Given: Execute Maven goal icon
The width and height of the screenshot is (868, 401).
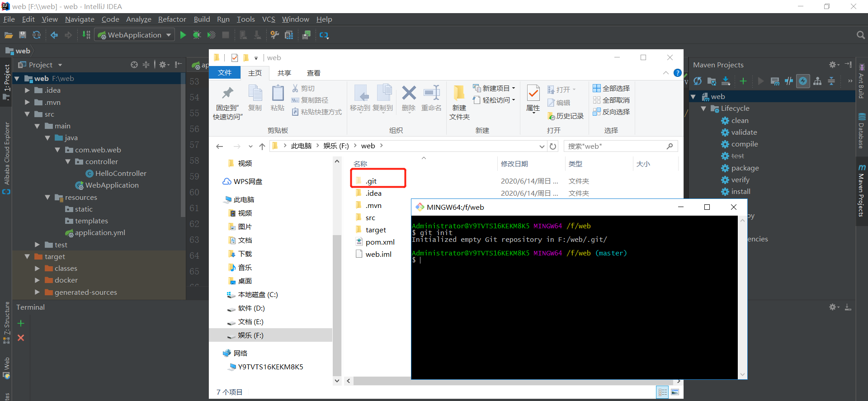Looking at the screenshot, I should coord(775,81).
